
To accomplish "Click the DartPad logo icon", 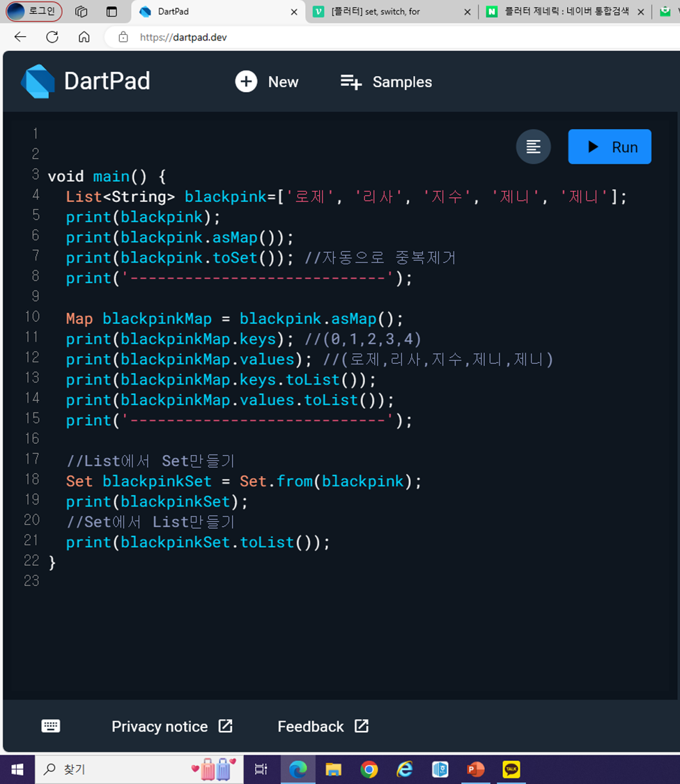I will (x=38, y=81).
